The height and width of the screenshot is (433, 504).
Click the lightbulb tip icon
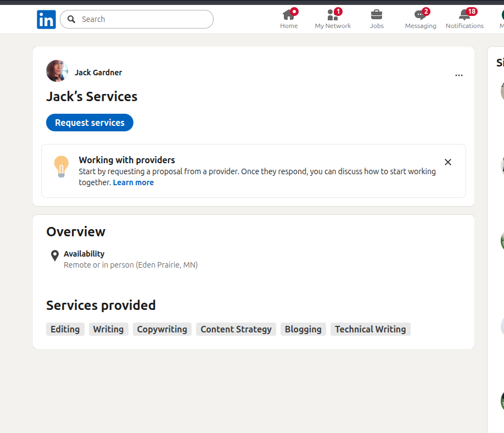tap(61, 166)
